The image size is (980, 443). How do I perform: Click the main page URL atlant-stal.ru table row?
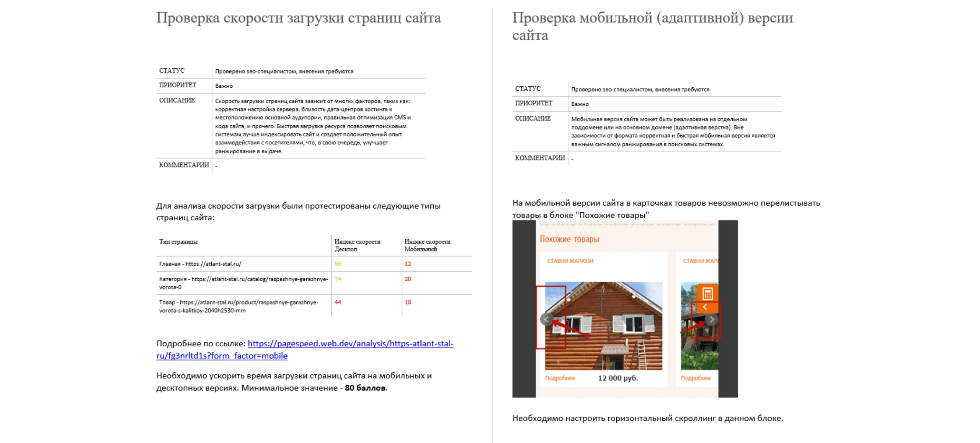(x=200, y=264)
